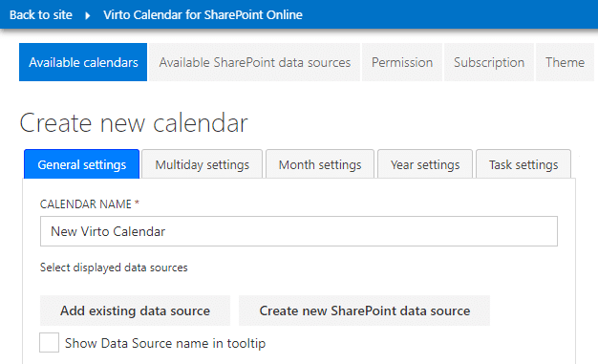Click the CALENDAR NAME label
Screen dimensions: 598x364
point(90,204)
